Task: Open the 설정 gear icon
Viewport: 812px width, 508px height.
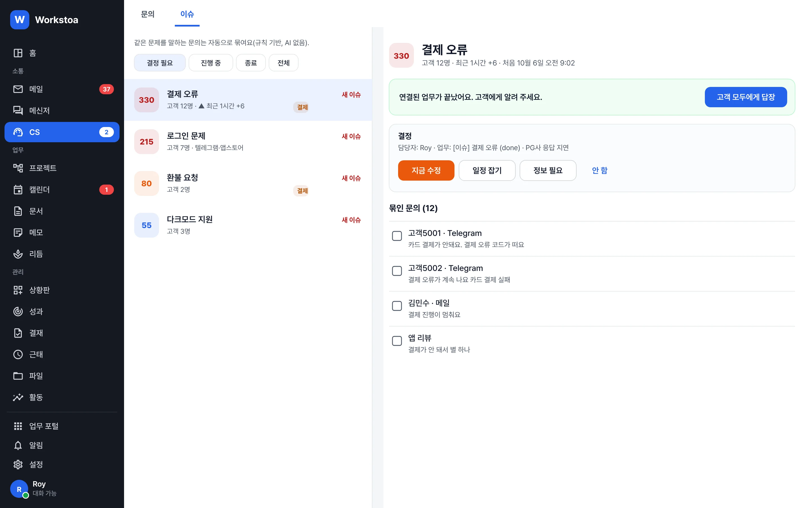Action: tap(18, 464)
